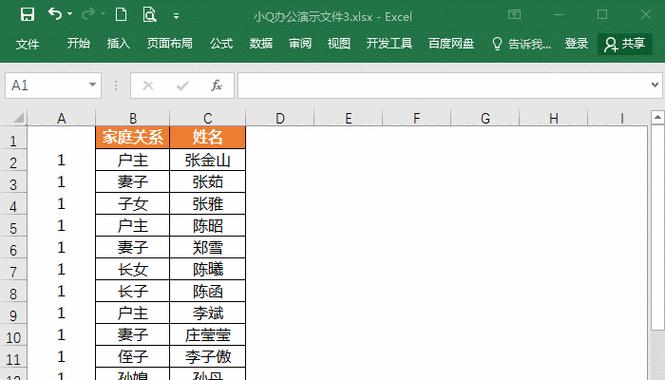Select cell containing 张雅

(208, 204)
